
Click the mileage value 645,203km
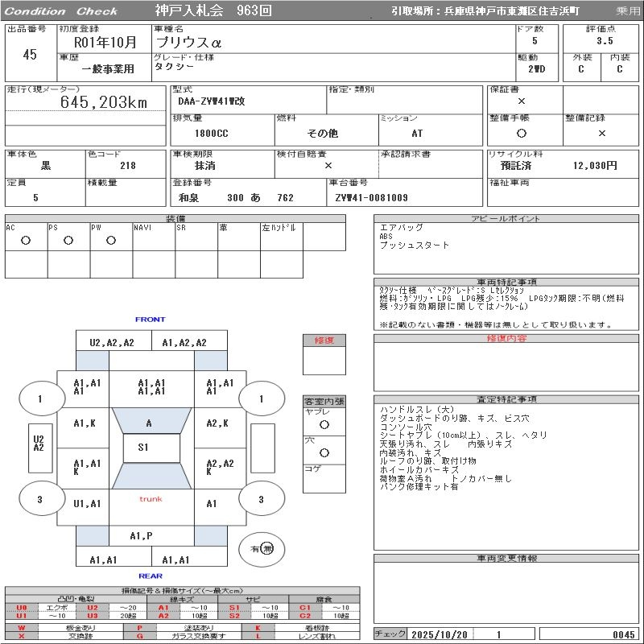pyautogui.click(x=104, y=102)
